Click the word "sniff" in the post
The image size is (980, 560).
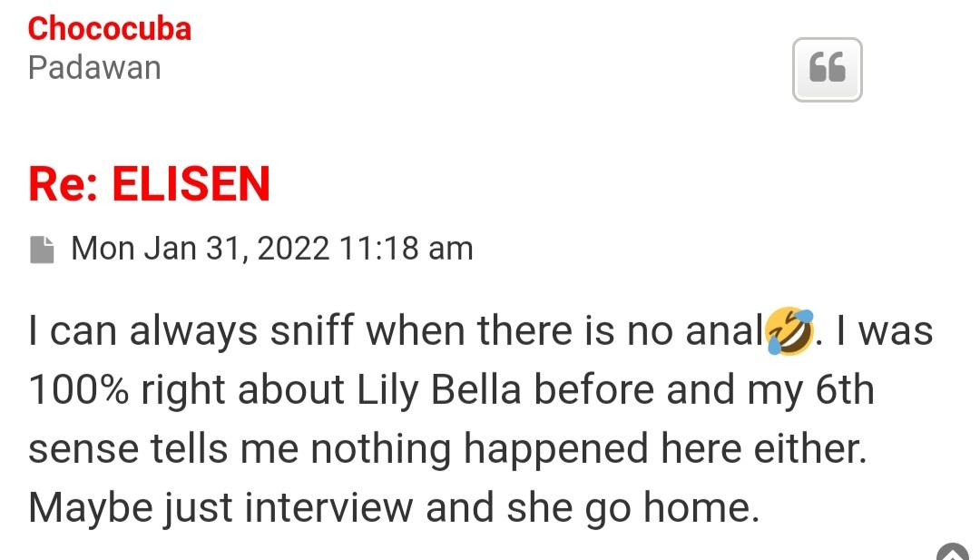314,331
